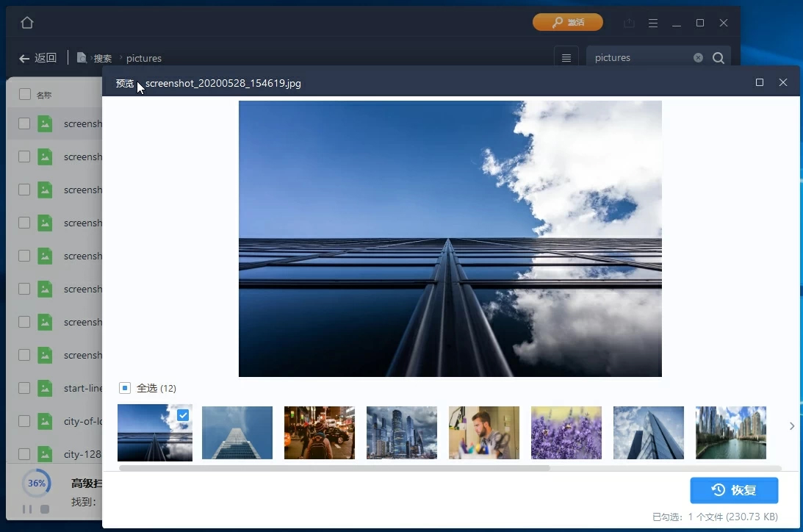Open the list view options menu

pyautogui.click(x=566, y=58)
